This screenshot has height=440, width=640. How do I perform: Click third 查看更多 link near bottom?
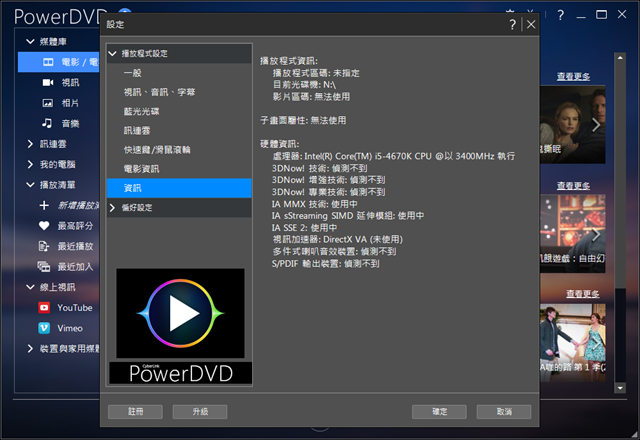click(582, 293)
